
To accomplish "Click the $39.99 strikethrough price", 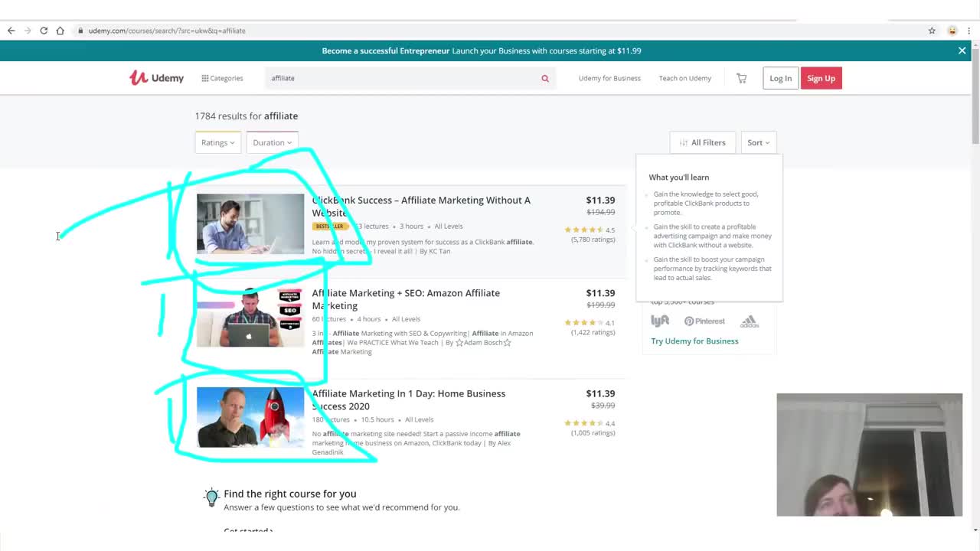I will pyautogui.click(x=603, y=406).
